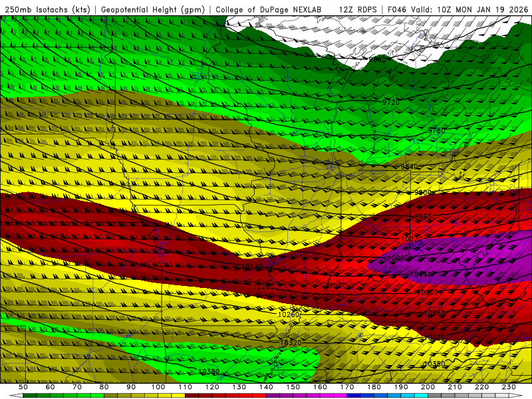
Task: Click the 180 value on the color scale
Action: click(374, 387)
